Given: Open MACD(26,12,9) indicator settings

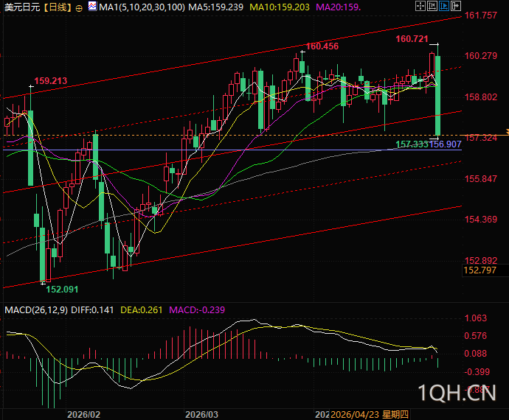Looking at the screenshot, I should click(x=36, y=310).
